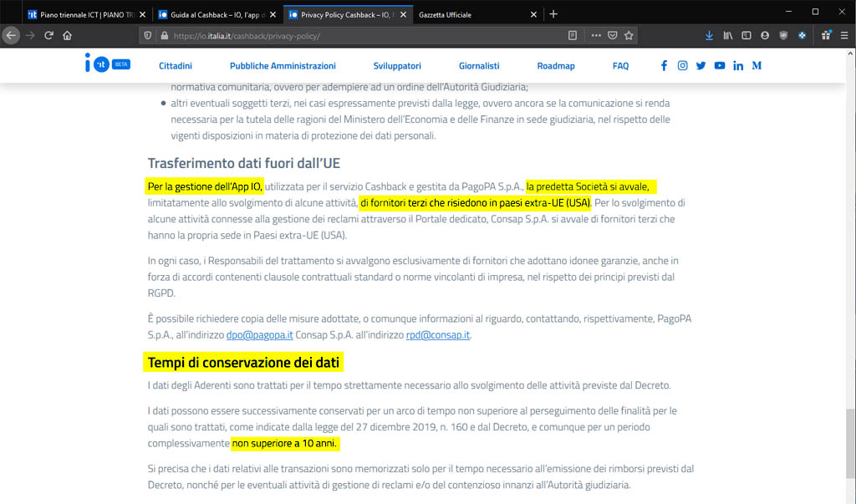Click highlighted text 'Per la gestione dell'App IO,'
856x504 pixels.
(x=205, y=186)
